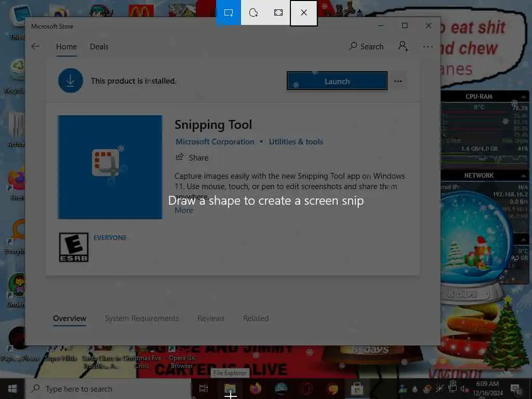Select the rectangular snip mode
The image size is (532, 399).
229,12
